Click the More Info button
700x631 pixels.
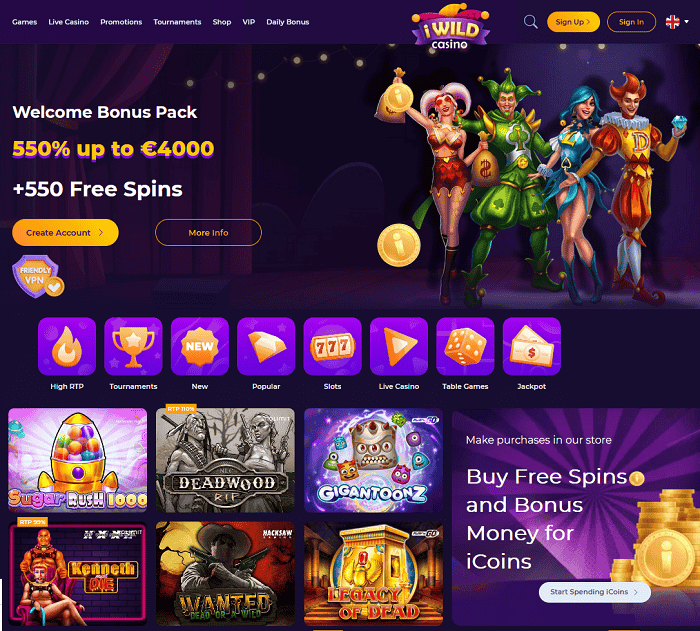coord(208,233)
